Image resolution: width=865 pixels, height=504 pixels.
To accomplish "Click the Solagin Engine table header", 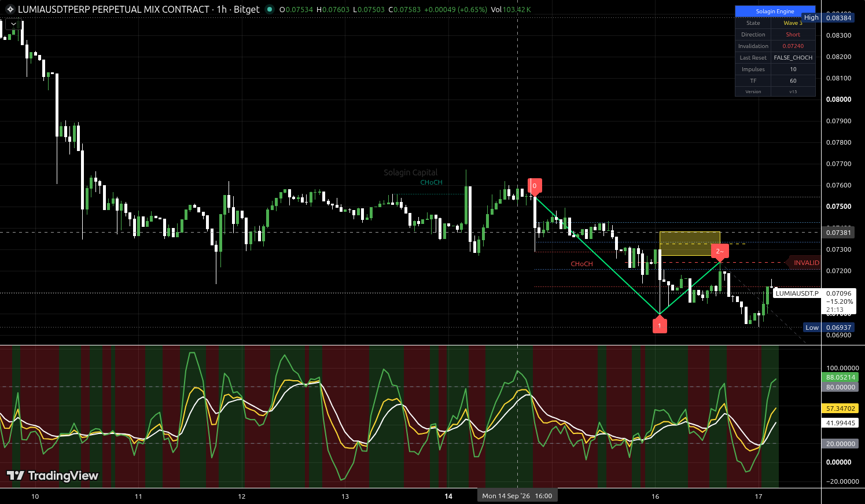I will coord(775,11).
